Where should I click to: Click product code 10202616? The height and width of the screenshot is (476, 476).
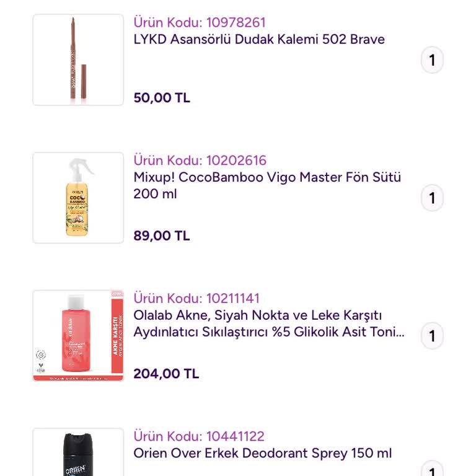click(200, 161)
